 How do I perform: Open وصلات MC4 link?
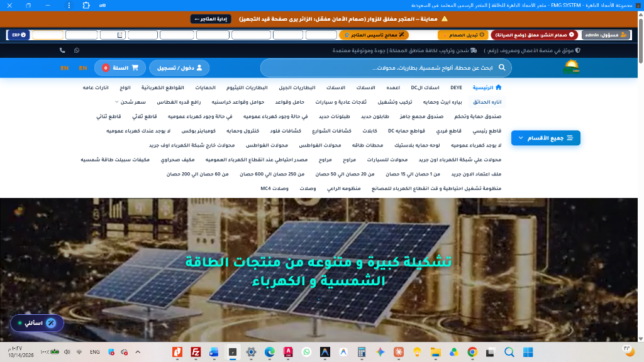click(x=274, y=188)
